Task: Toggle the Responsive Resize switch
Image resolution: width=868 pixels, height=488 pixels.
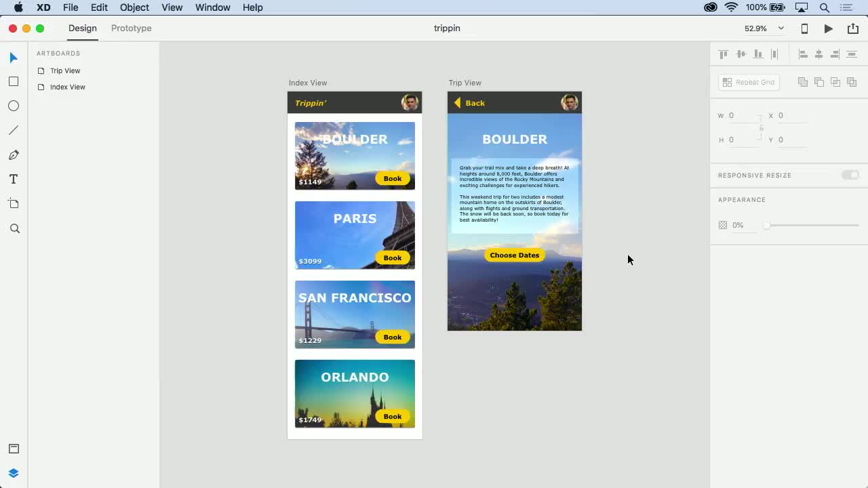Action: [x=850, y=175]
